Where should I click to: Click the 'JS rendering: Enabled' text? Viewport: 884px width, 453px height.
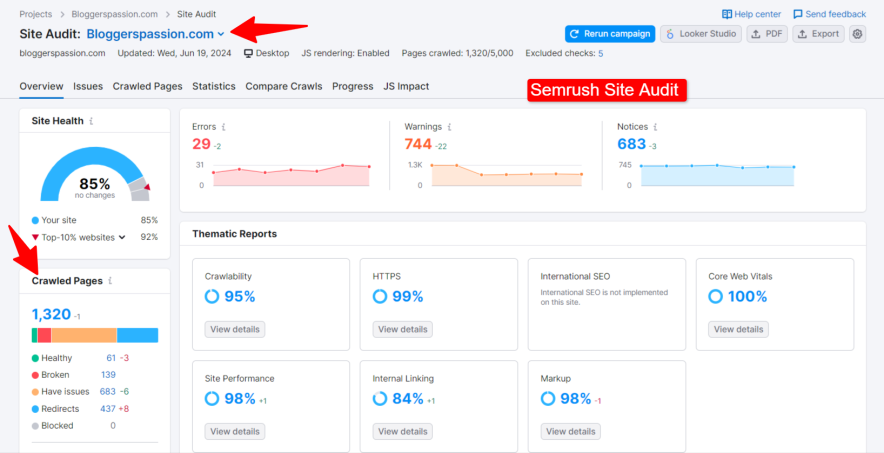click(345, 53)
